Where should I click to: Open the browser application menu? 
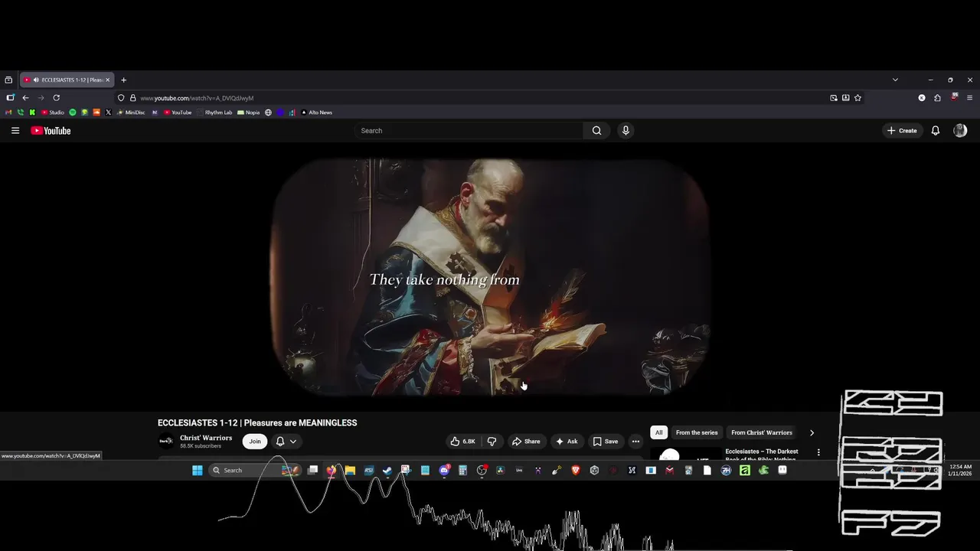click(970, 98)
